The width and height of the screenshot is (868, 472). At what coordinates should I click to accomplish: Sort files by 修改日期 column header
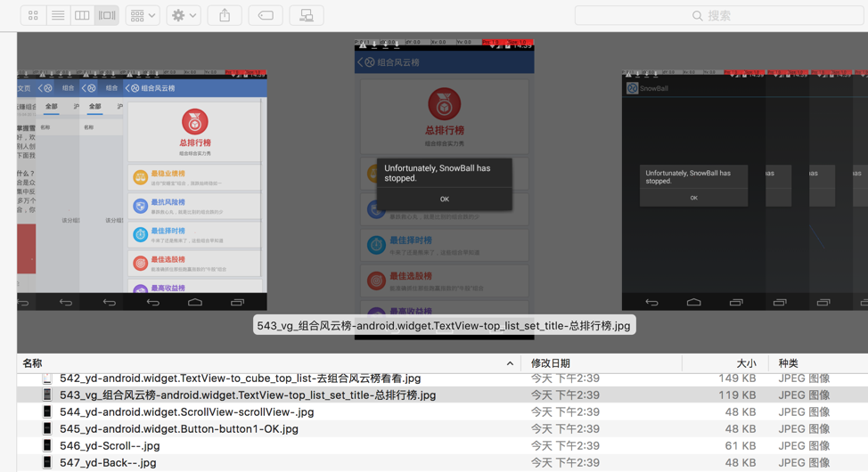[x=550, y=363]
